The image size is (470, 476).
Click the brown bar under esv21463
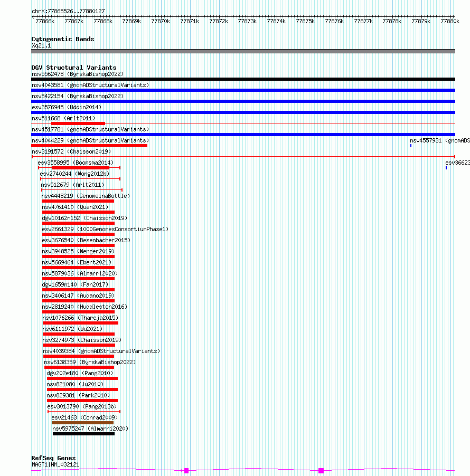tap(82, 423)
